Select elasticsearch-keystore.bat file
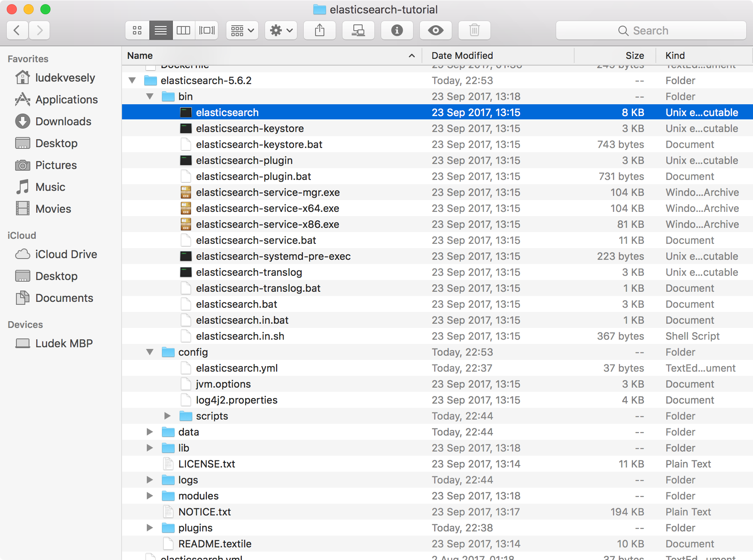This screenshot has width=753, height=560. pyautogui.click(x=259, y=144)
